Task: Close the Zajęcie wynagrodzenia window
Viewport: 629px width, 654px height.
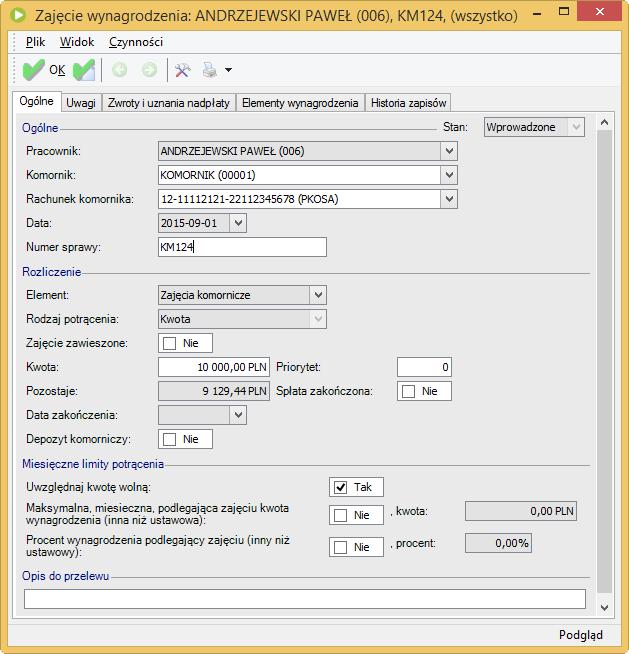Action: pyautogui.click(x=600, y=12)
